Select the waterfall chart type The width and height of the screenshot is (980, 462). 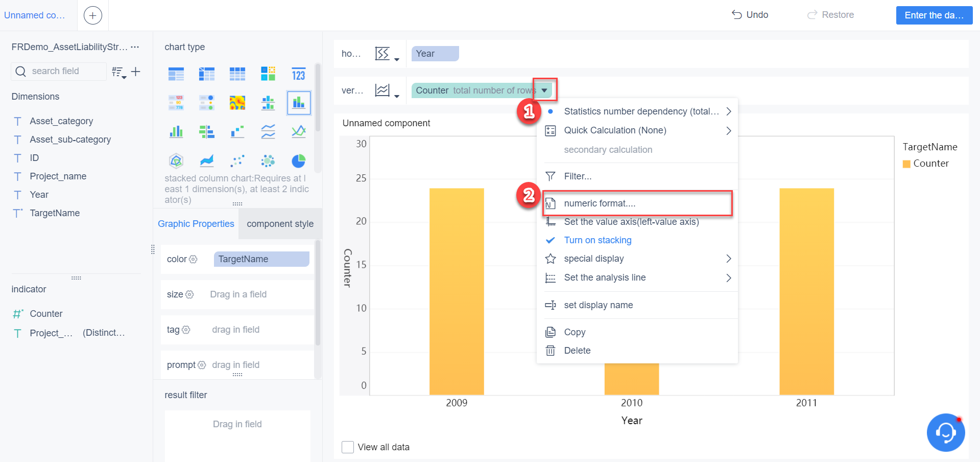click(237, 131)
